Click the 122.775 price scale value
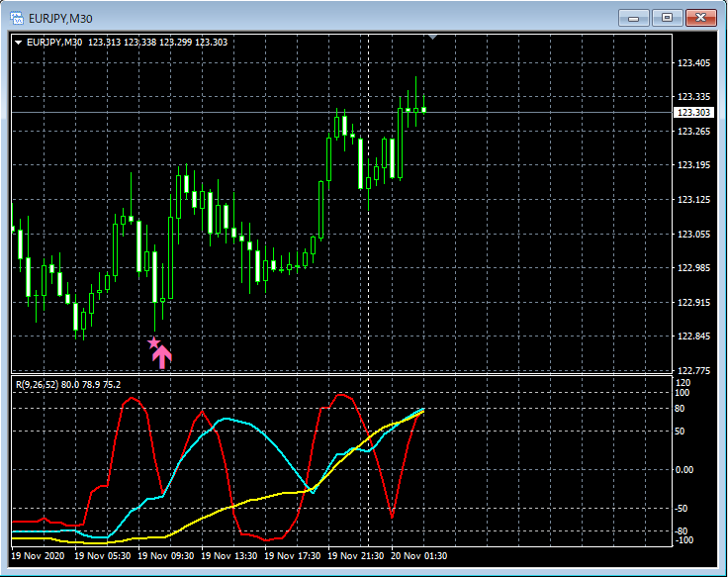Image resolution: width=728 pixels, height=577 pixels. pos(693,370)
